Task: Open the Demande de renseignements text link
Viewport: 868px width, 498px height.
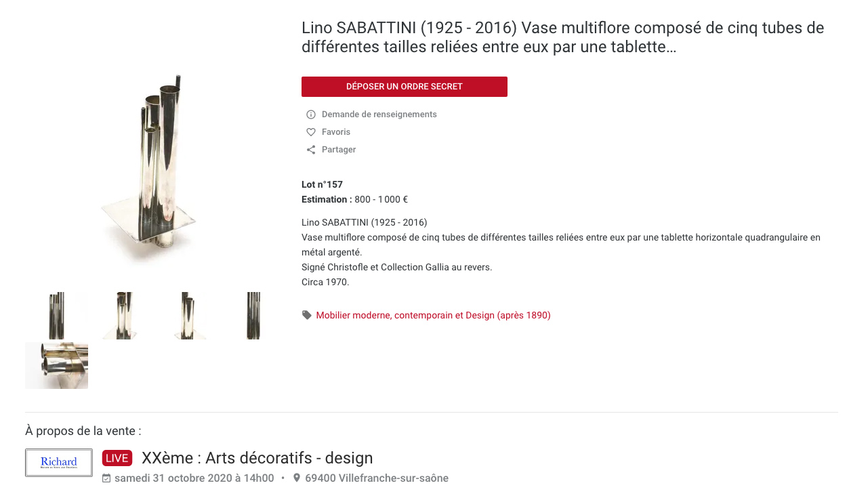Action: [x=379, y=115]
